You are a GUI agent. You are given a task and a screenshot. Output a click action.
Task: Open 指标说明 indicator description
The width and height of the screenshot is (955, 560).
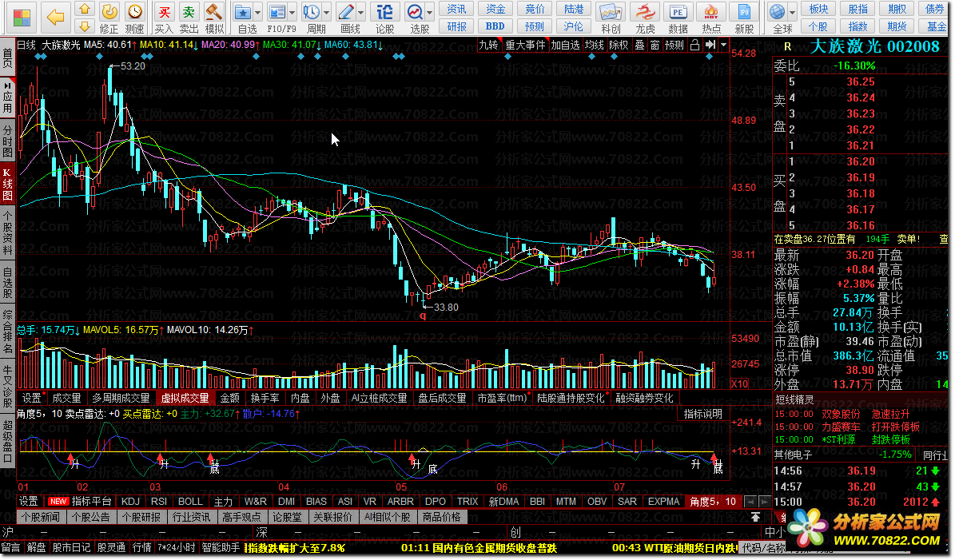click(x=702, y=414)
